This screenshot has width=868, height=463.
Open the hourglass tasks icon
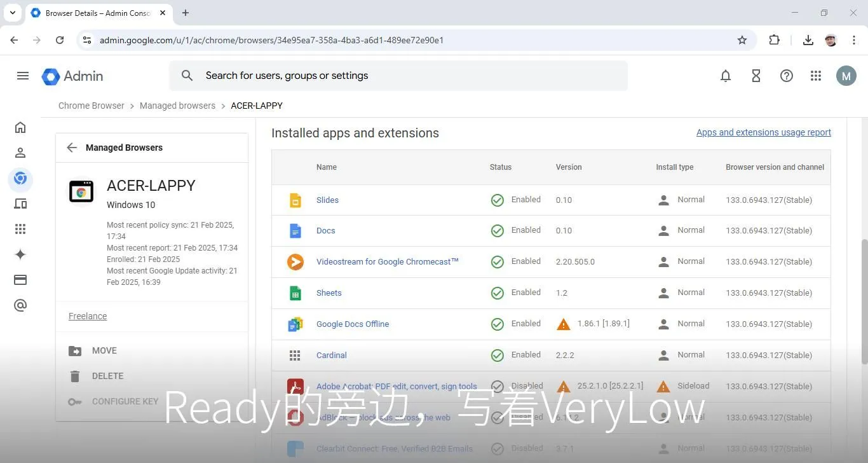(756, 76)
